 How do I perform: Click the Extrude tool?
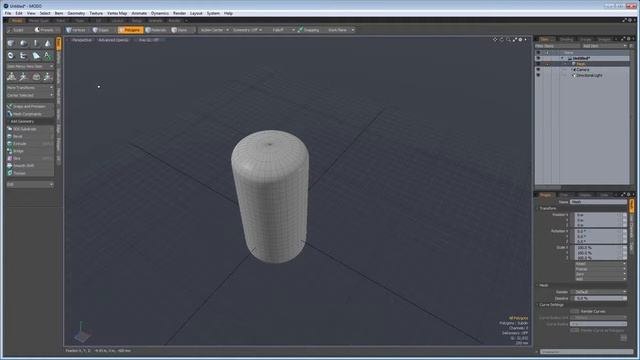[x=30, y=144]
